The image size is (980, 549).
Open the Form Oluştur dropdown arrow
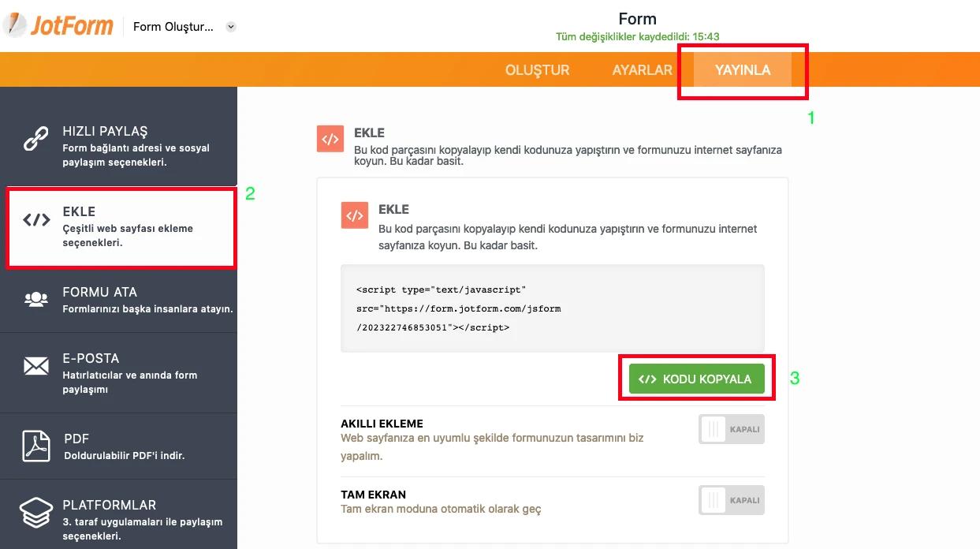click(x=231, y=27)
